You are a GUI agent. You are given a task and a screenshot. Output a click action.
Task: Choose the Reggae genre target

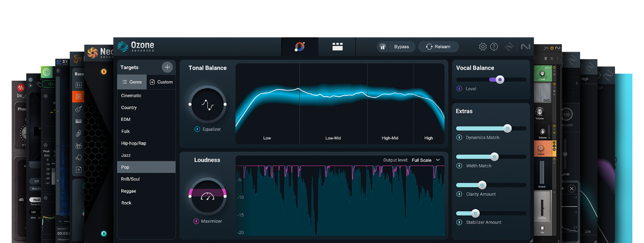tap(147, 191)
